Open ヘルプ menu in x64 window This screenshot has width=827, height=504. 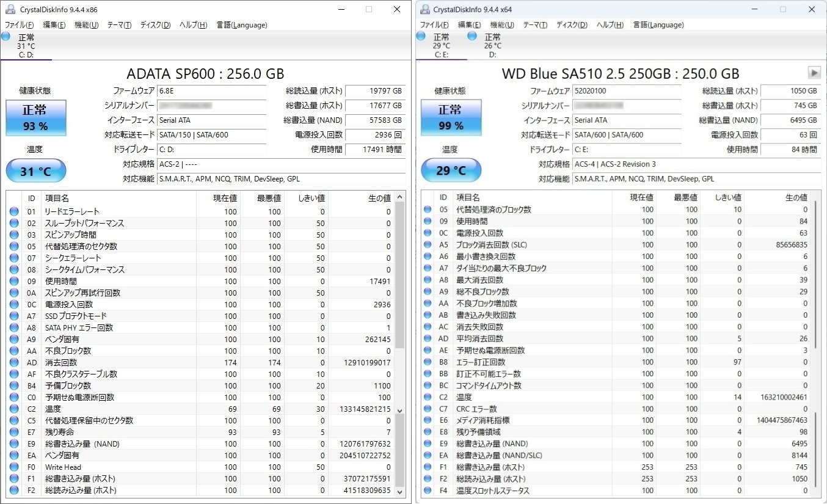click(x=610, y=25)
